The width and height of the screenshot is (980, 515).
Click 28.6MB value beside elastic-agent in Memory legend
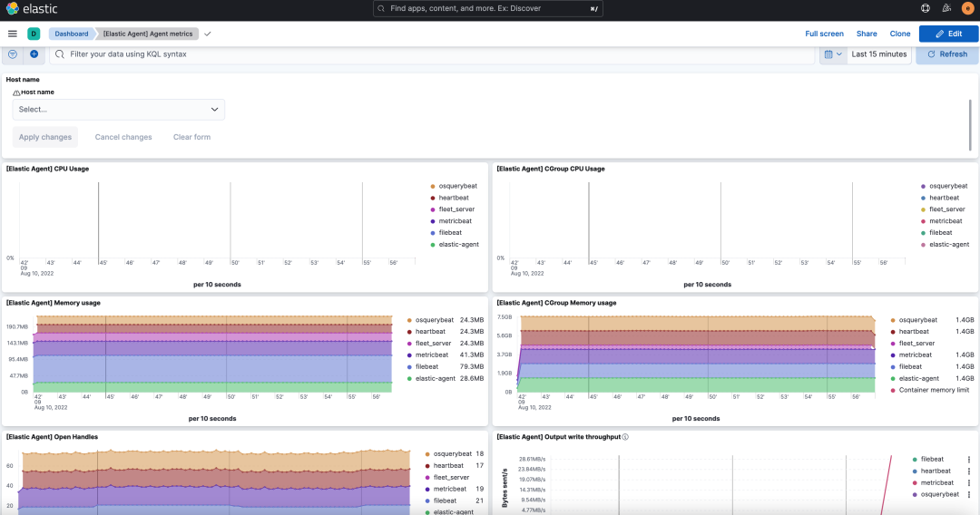click(472, 379)
